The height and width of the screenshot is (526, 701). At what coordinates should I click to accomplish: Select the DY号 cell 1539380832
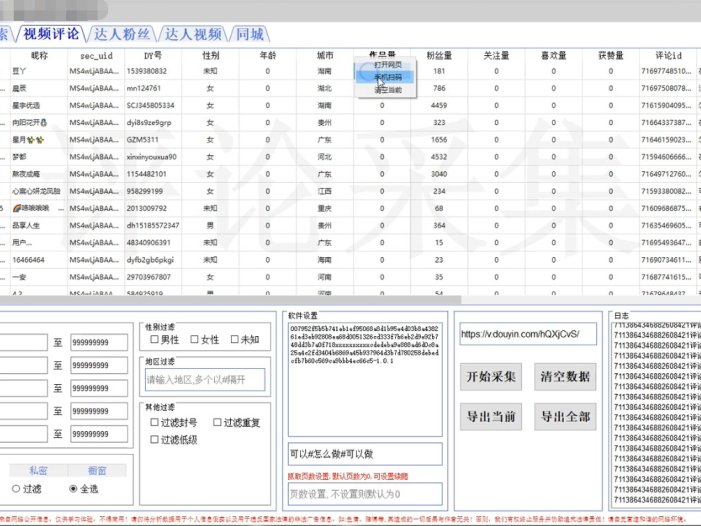click(x=153, y=71)
